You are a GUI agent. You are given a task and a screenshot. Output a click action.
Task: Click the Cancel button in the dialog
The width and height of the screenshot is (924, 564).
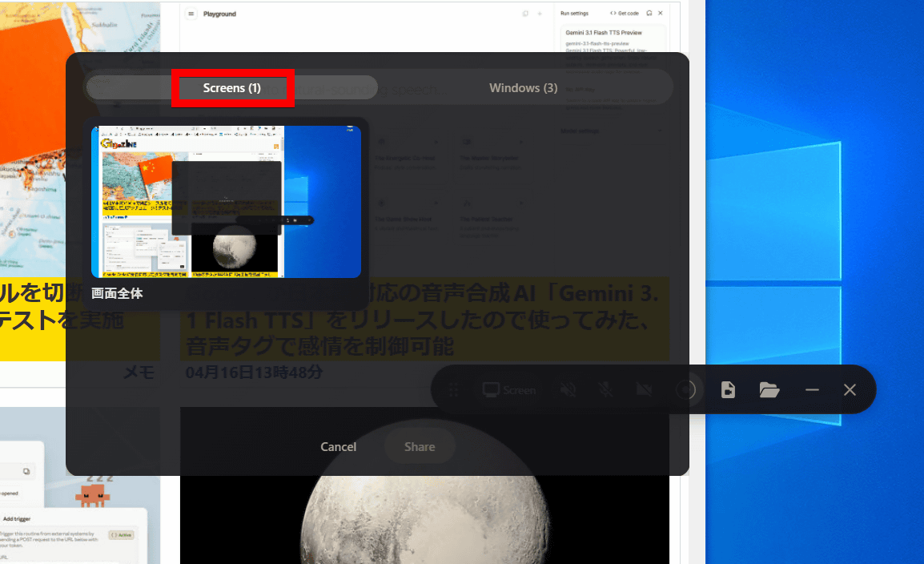click(x=338, y=447)
